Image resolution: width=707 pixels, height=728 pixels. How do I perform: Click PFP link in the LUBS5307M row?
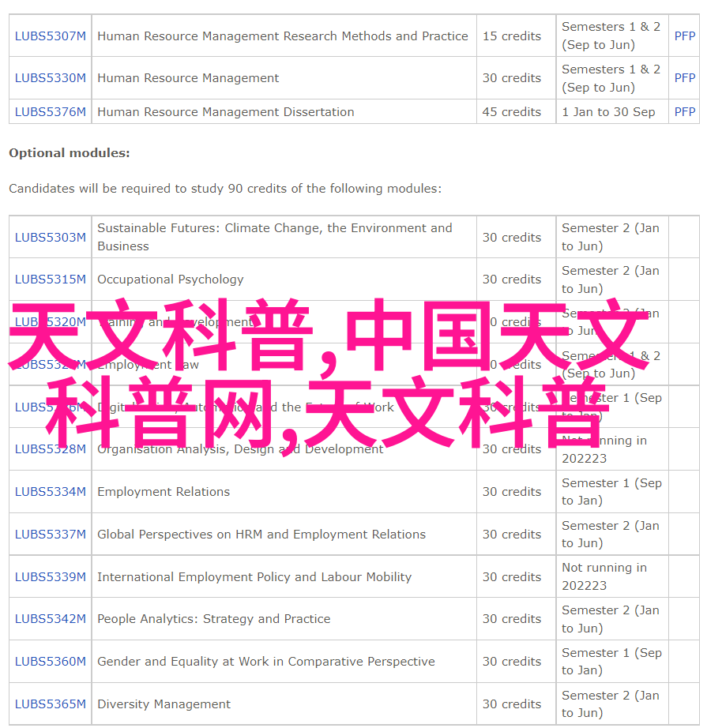click(x=684, y=36)
